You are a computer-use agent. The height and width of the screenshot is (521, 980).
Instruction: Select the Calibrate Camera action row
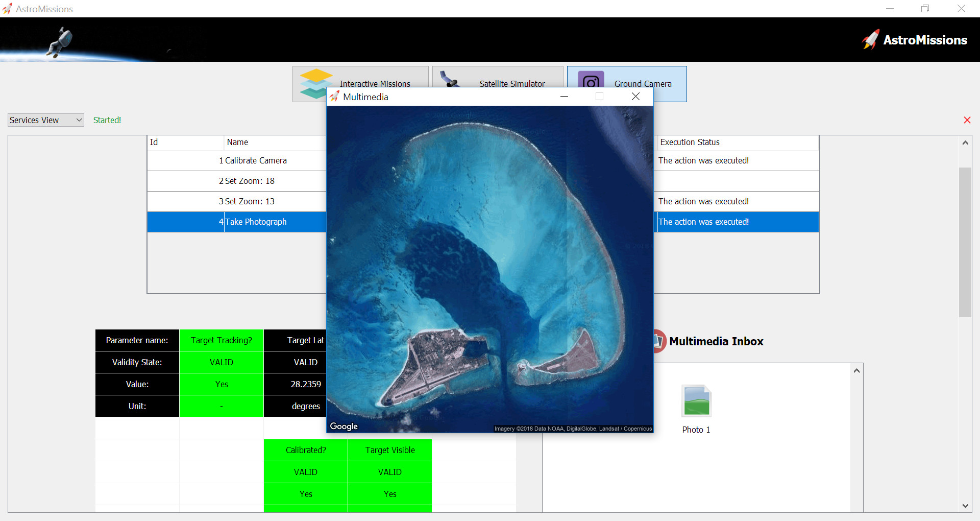tap(256, 160)
